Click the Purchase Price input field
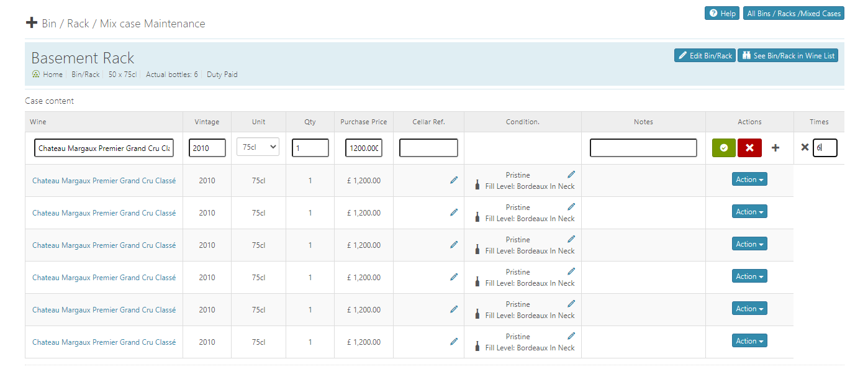Screen dimensions: 868x369 click(x=364, y=148)
